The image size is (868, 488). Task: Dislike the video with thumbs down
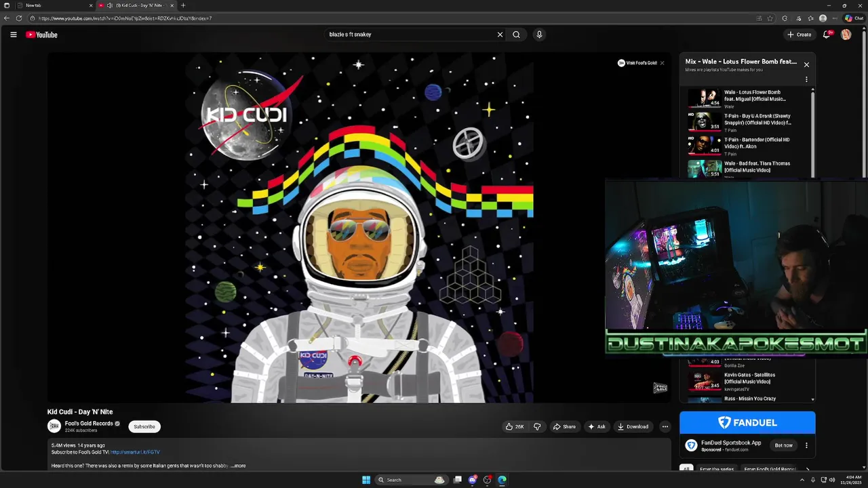pos(537,426)
